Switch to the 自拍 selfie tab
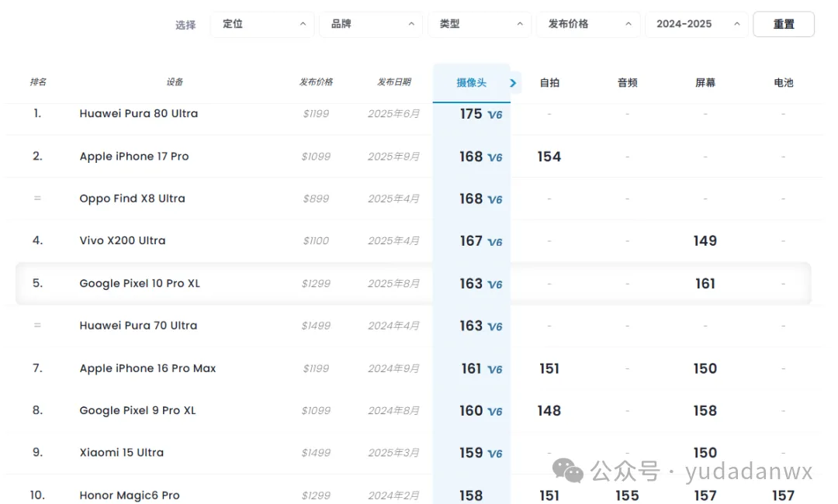 pyautogui.click(x=549, y=83)
